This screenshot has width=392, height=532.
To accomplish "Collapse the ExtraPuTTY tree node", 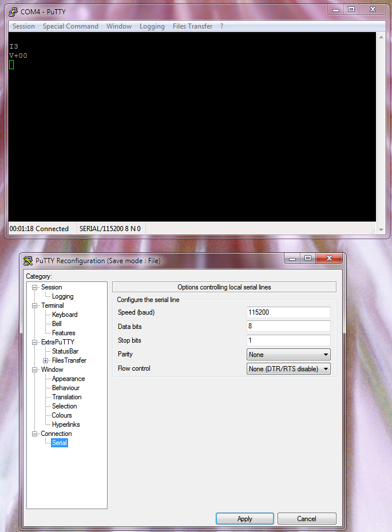I will 34,342.
